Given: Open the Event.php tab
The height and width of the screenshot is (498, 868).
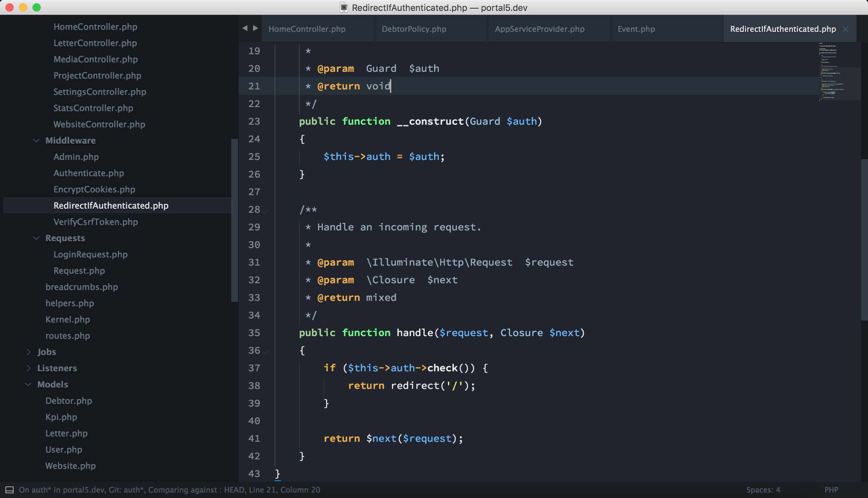Looking at the screenshot, I should click(636, 29).
